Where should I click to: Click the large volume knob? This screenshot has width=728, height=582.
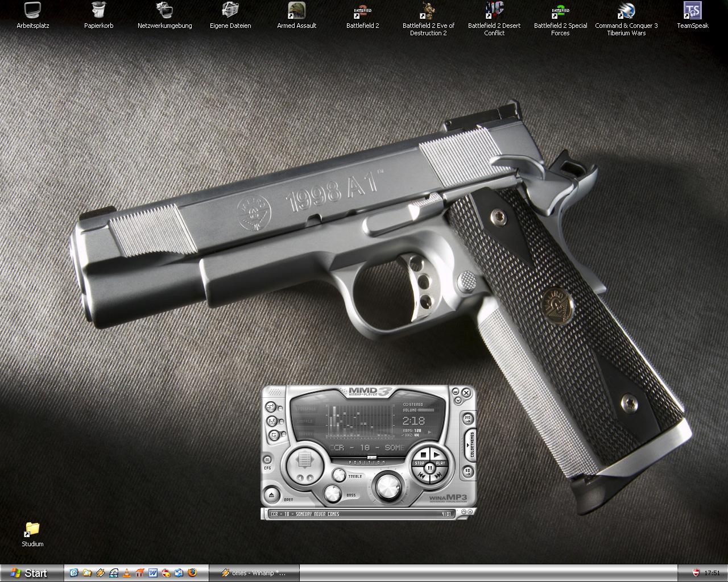[x=388, y=487]
